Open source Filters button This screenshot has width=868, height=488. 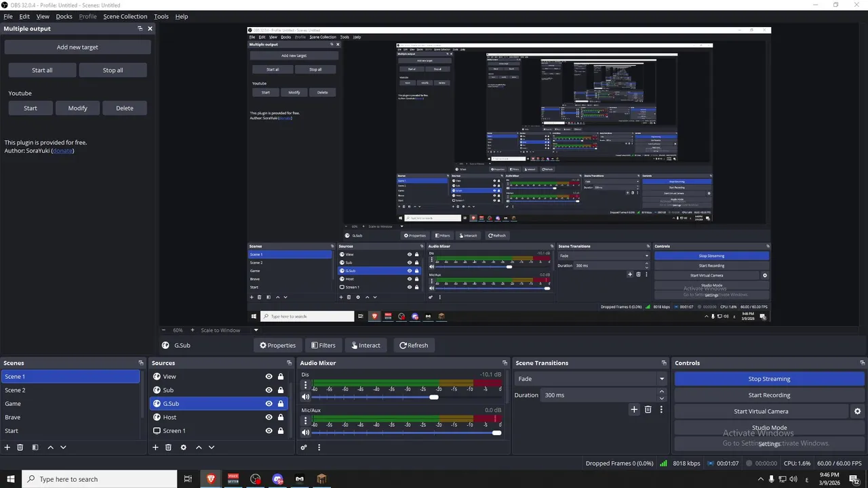click(x=323, y=346)
